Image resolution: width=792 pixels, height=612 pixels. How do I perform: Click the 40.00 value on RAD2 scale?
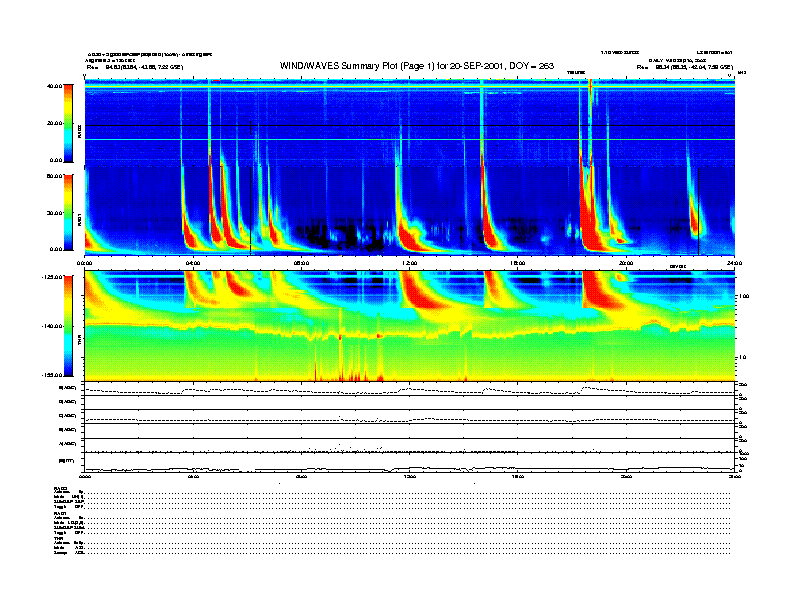pos(54,86)
